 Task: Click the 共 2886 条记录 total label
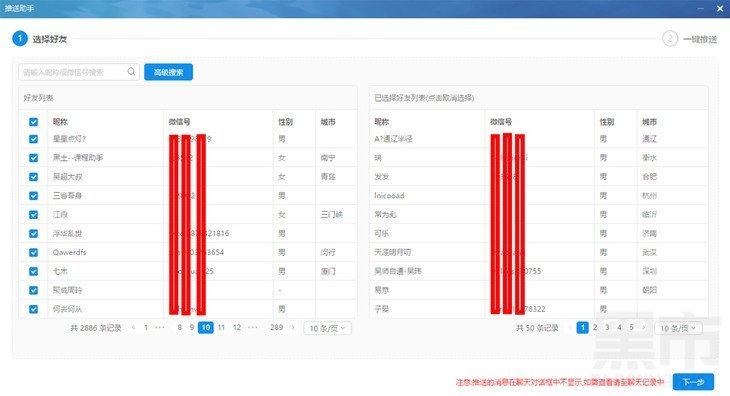[96, 328]
